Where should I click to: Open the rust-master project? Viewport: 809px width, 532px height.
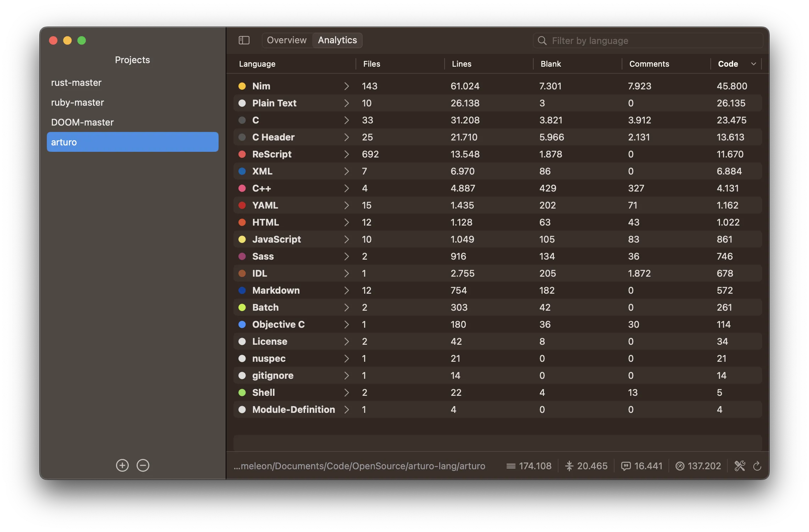click(76, 83)
